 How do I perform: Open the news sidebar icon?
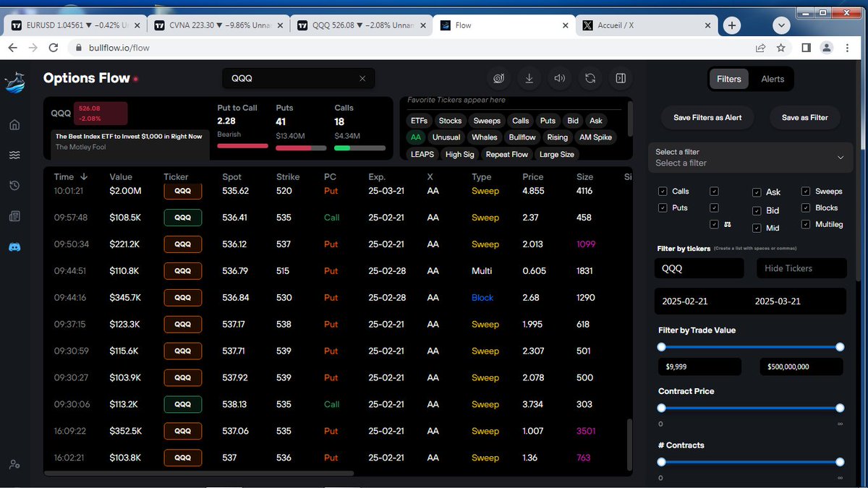tap(14, 216)
